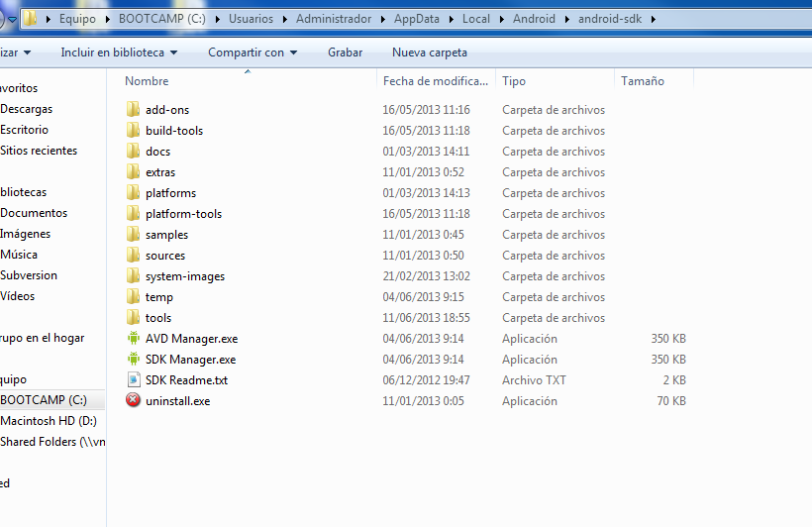Select the SDK Manager.exe file name
Screen dimensions: 812x527
tap(190, 360)
